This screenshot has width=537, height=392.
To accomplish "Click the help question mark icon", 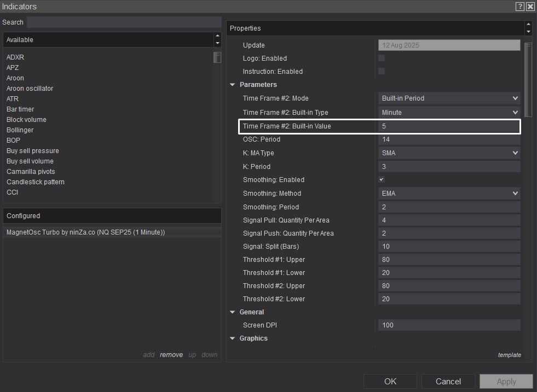I will tap(520, 7).
